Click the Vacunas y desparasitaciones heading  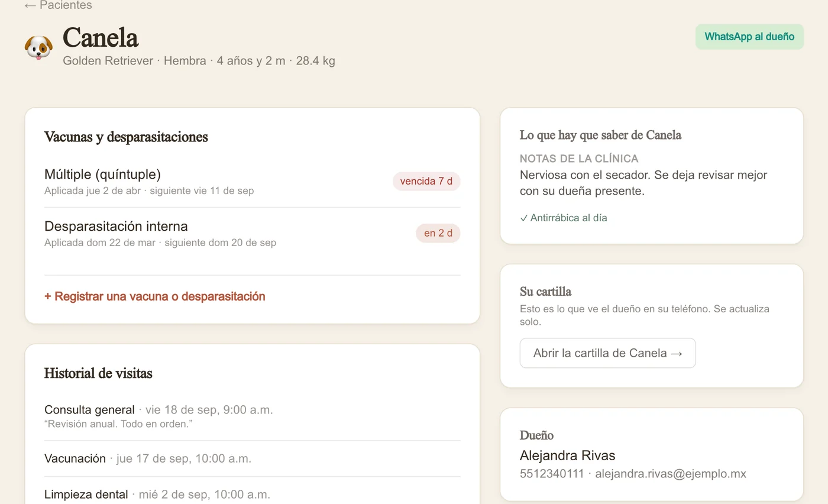(126, 137)
